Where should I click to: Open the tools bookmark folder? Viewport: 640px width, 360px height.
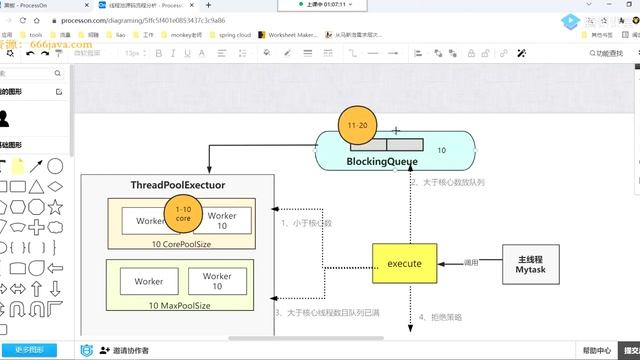pos(31,35)
